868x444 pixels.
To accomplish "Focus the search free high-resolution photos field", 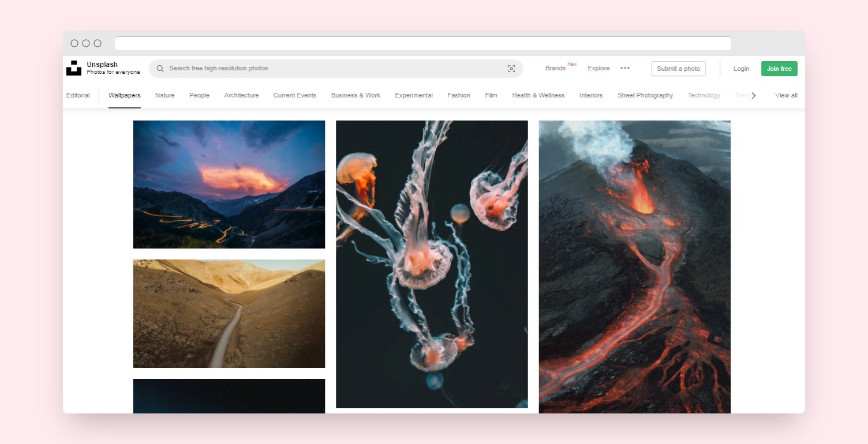I will [x=336, y=69].
